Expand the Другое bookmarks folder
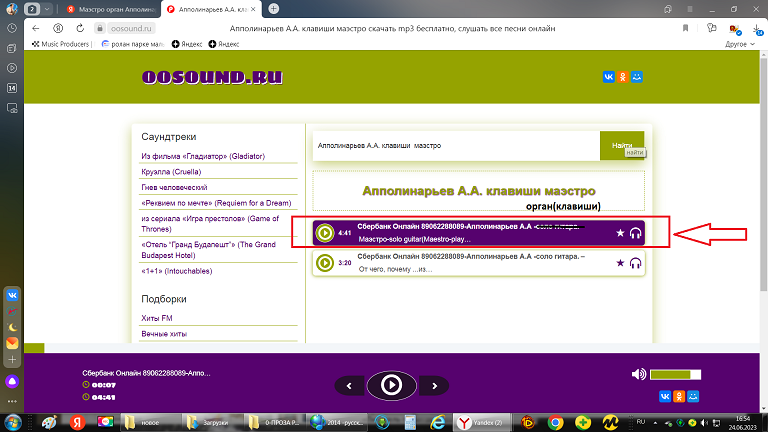This screenshot has height=432, width=768. pyautogui.click(x=740, y=44)
